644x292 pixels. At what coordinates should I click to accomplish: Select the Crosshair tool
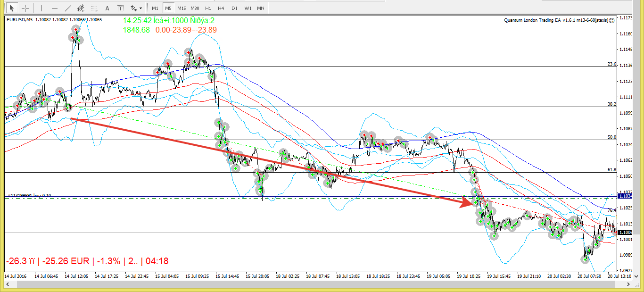coord(25,8)
